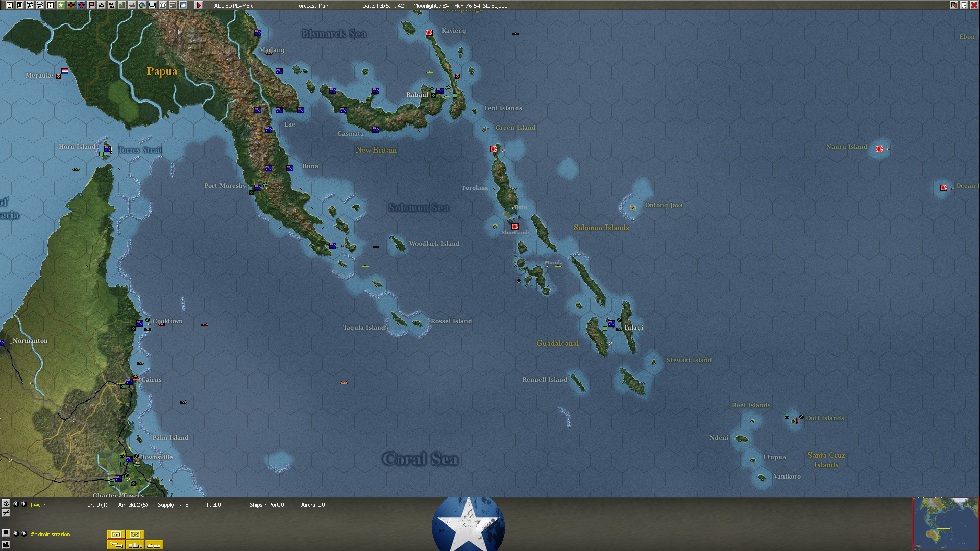Select the red-outlined yellow HQ unit button
The width and height of the screenshot is (980, 551).
point(116,534)
